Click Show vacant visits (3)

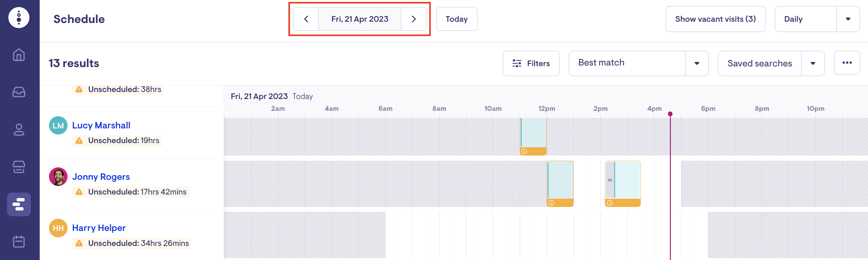pyautogui.click(x=715, y=19)
